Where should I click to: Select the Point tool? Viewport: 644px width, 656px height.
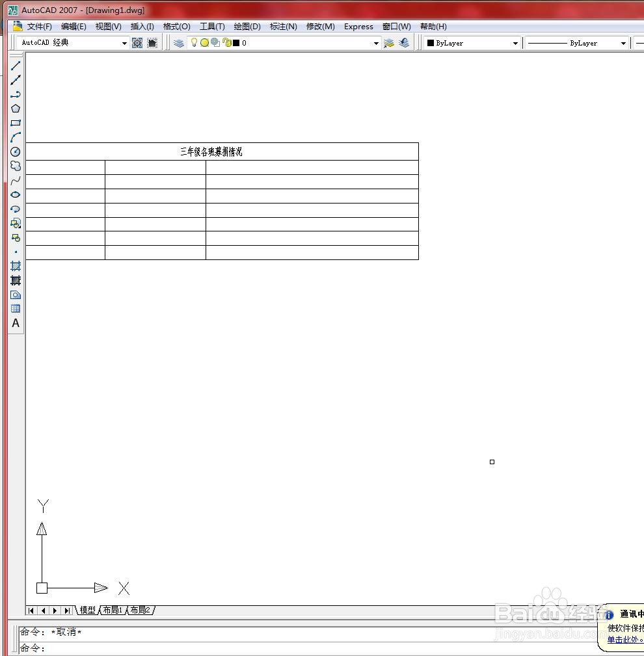[x=16, y=252]
